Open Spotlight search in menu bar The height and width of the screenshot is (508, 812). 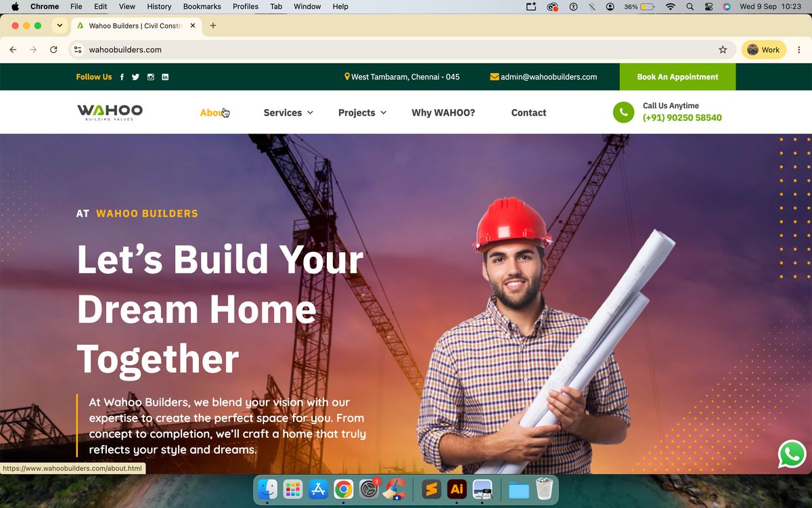pos(690,6)
